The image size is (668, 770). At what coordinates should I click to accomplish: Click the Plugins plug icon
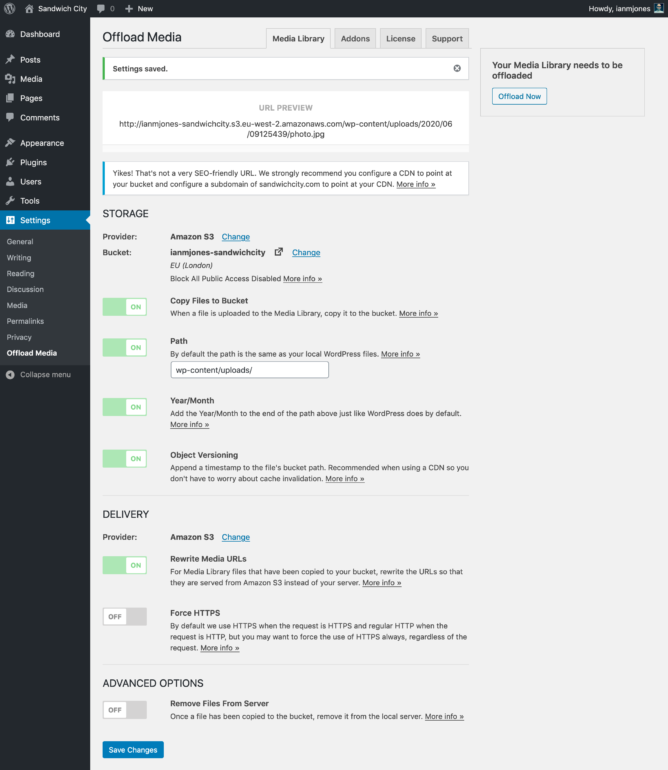[10, 162]
